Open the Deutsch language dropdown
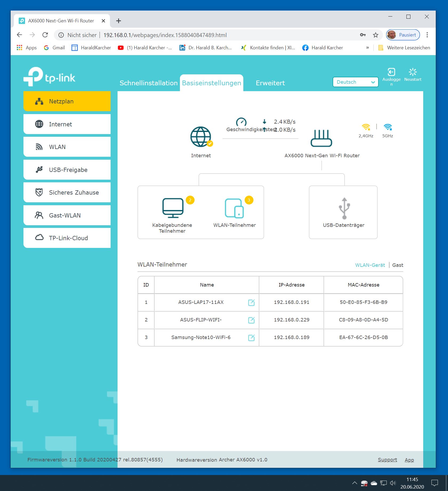 [355, 82]
